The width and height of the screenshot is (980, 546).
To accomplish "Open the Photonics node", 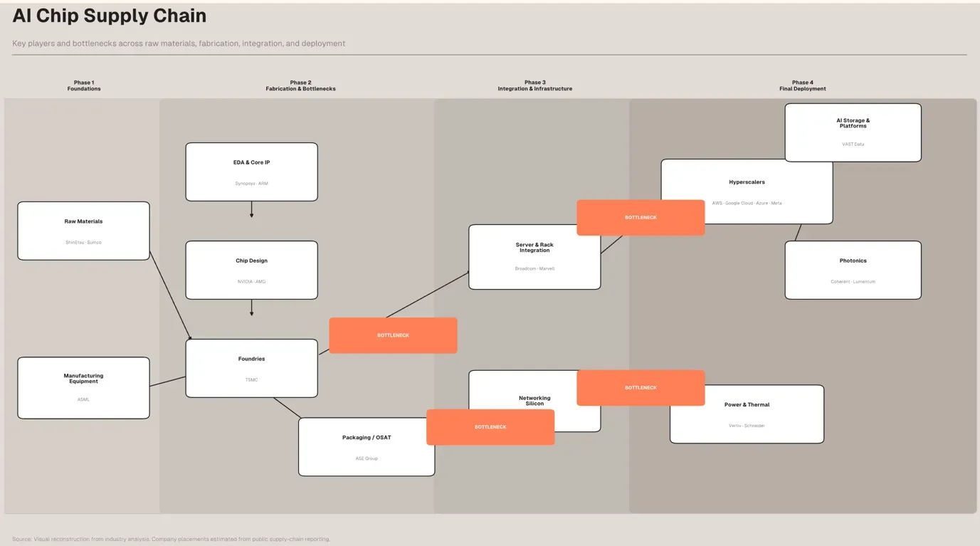I will (x=853, y=269).
